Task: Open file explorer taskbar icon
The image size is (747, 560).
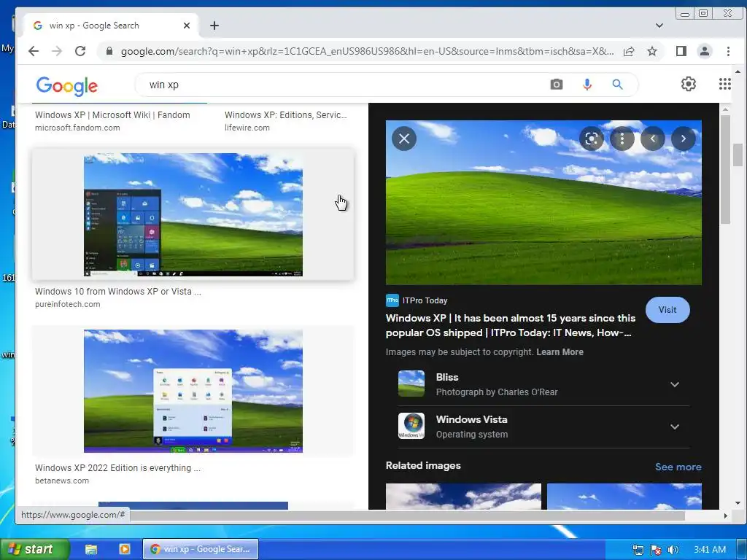Action: [91, 550]
